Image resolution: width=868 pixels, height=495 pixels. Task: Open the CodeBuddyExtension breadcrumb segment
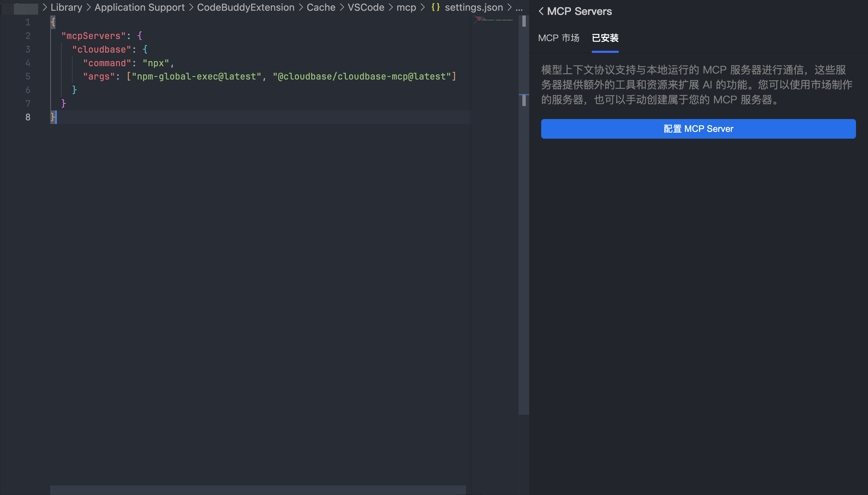[x=245, y=7]
